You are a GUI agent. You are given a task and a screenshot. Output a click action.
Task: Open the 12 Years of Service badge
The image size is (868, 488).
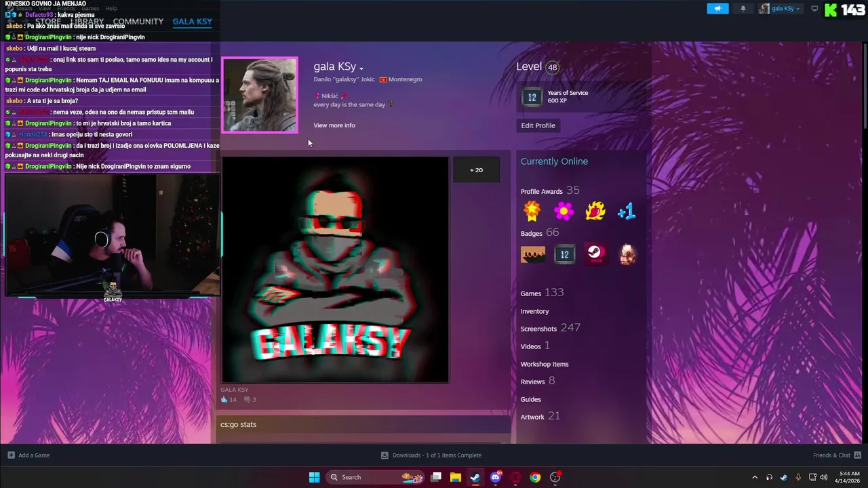coord(532,97)
